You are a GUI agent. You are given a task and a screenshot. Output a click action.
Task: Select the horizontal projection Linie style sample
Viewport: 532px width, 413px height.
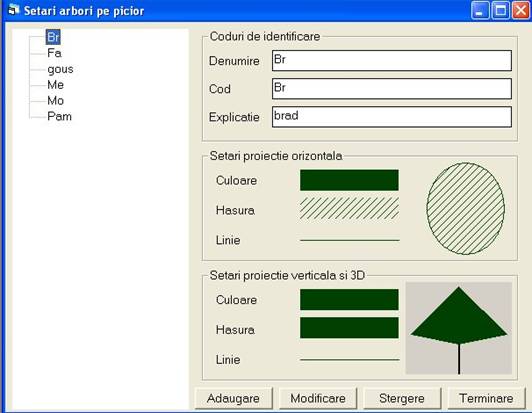(x=350, y=240)
